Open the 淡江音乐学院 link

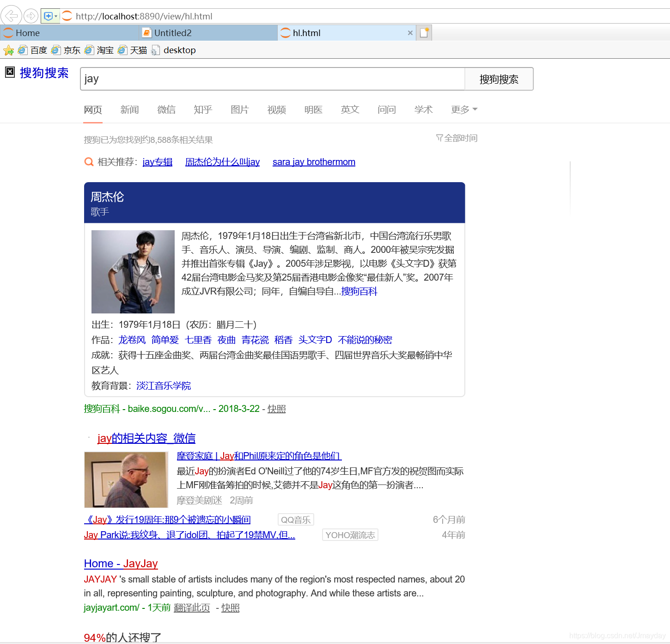pyautogui.click(x=164, y=386)
